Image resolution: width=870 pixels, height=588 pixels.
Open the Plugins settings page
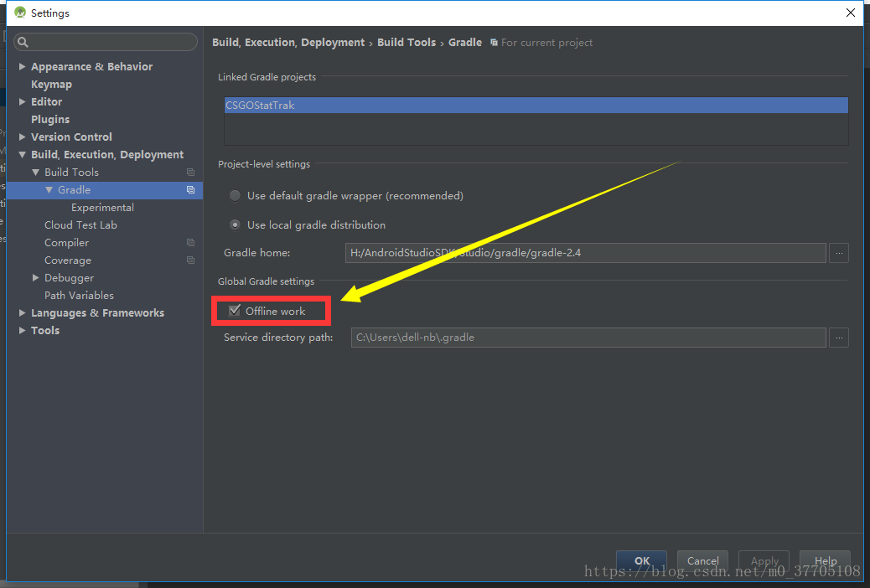[x=50, y=119]
